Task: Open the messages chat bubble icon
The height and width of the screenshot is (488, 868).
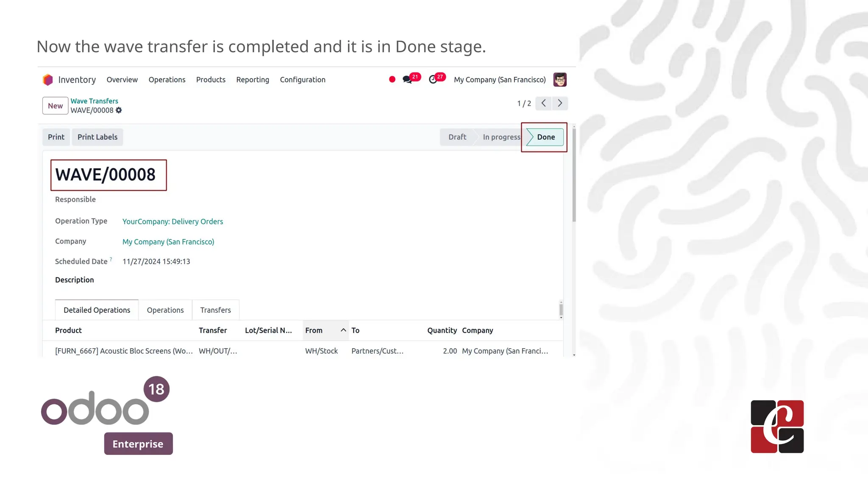Action: tap(407, 80)
